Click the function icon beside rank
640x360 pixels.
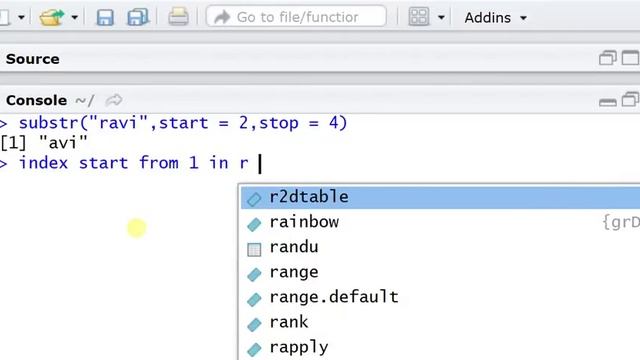tap(254, 324)
